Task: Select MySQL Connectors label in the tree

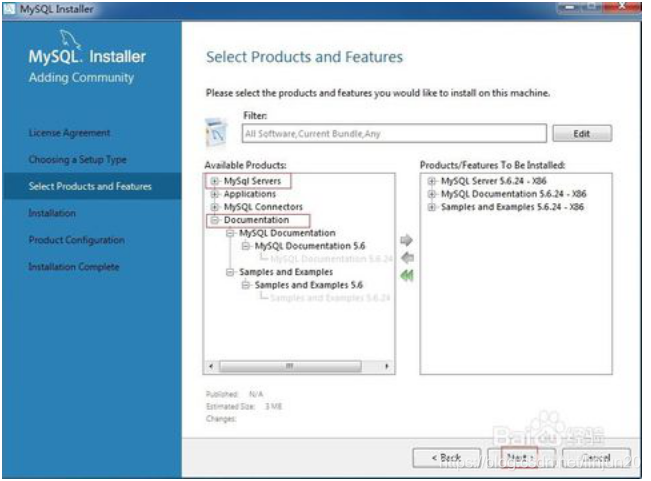Action: coord(263,207)
